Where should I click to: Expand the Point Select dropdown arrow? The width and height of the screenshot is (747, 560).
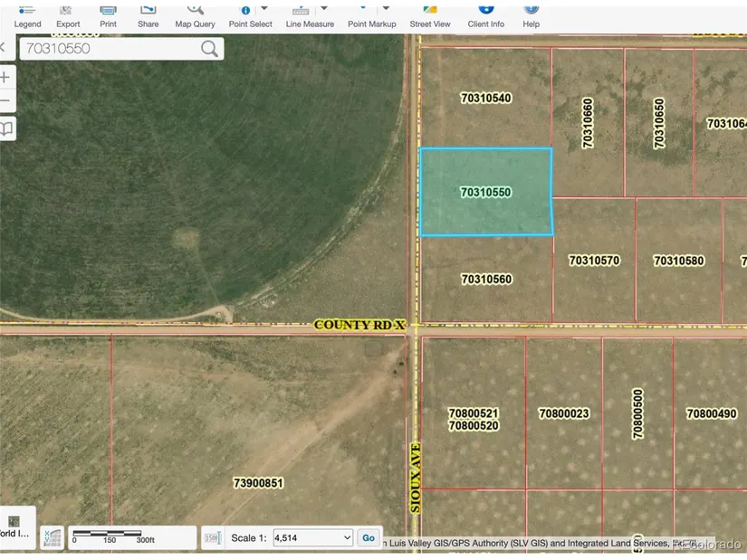click(264, 9)
